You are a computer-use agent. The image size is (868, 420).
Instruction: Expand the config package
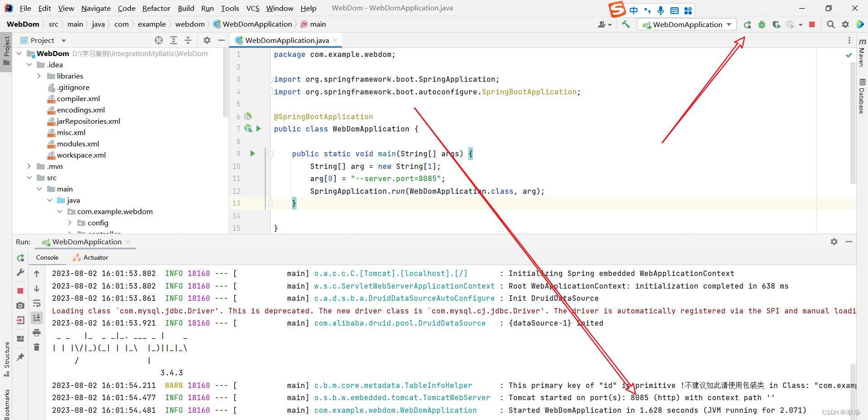[x=70, y=223]
